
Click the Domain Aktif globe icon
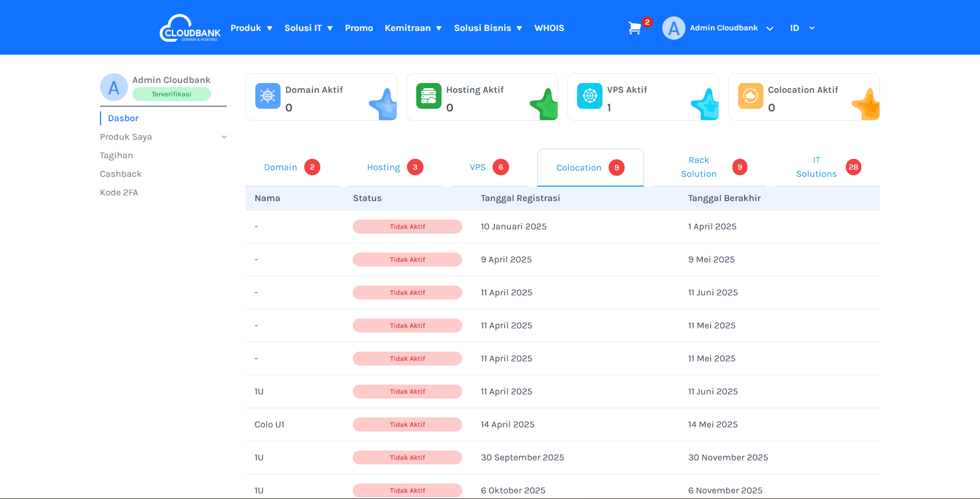(x=268, y=96)
